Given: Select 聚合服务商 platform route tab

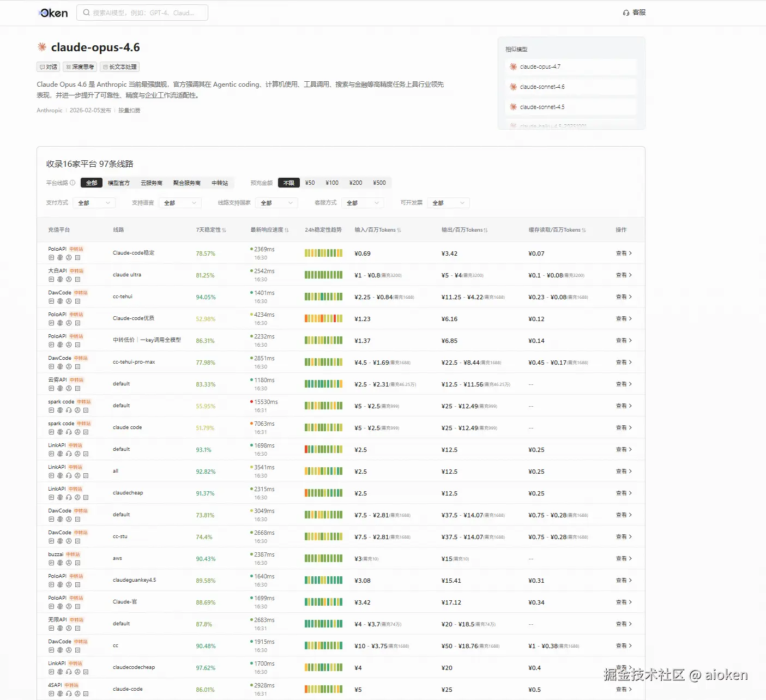Looking at the screenshot, I should click(x=187, y=183).
